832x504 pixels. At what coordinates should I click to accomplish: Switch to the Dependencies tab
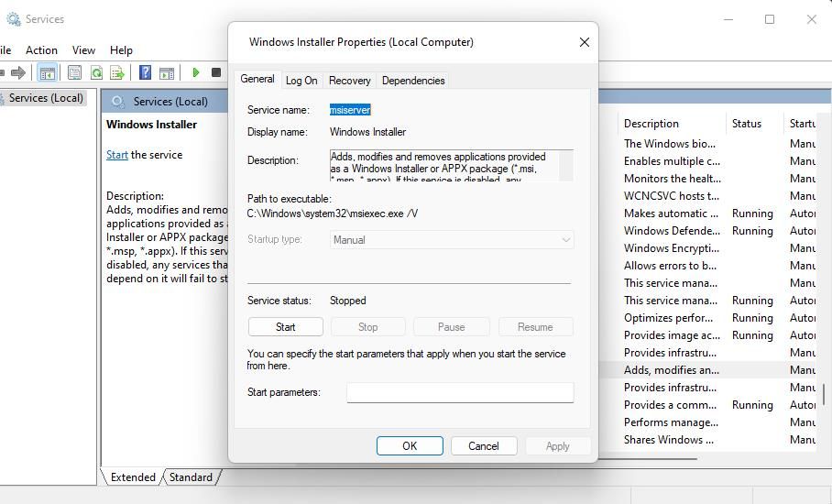tap(413, 81)
